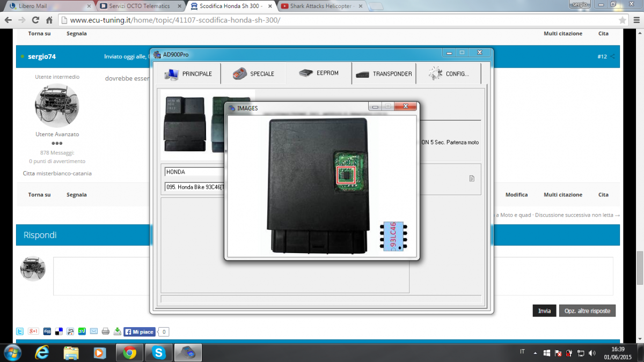
Task: Close the IMAGES window
Action: tap(406, 107)
